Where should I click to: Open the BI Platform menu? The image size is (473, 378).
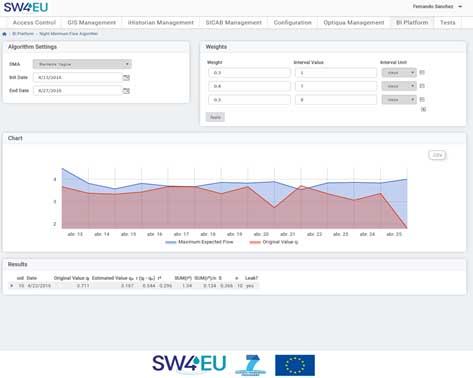tap(412, 23)
